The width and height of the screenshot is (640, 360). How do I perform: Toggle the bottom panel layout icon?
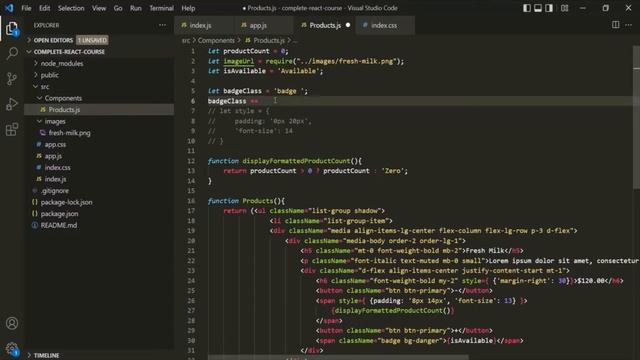(x=538, y=8)
